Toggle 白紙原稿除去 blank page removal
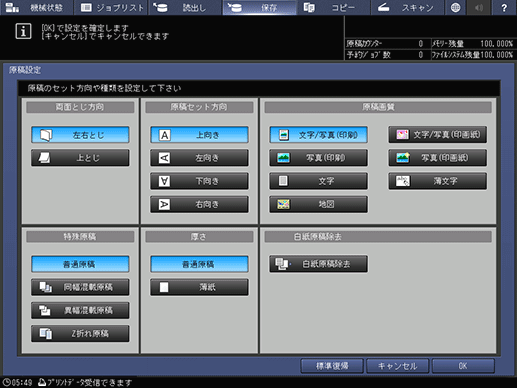Screen dimensions: 517x388 point(319,264)
